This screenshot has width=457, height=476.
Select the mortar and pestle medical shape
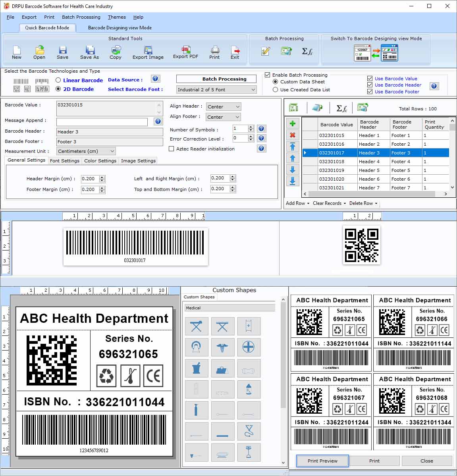197,368
